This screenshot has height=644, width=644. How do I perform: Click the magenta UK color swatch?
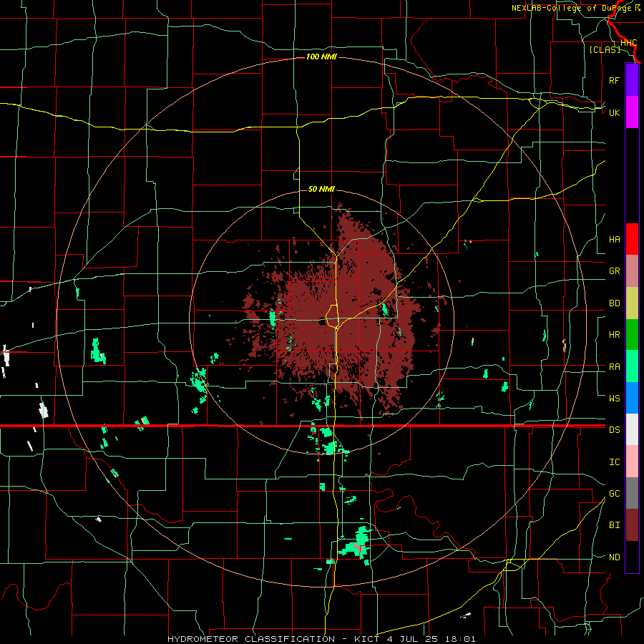(632, 112)
